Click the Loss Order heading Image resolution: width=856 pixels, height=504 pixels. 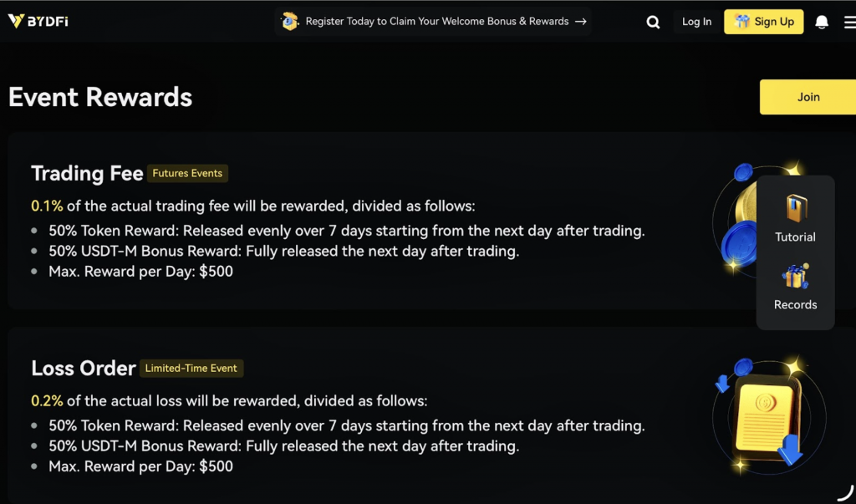(84, 369)
